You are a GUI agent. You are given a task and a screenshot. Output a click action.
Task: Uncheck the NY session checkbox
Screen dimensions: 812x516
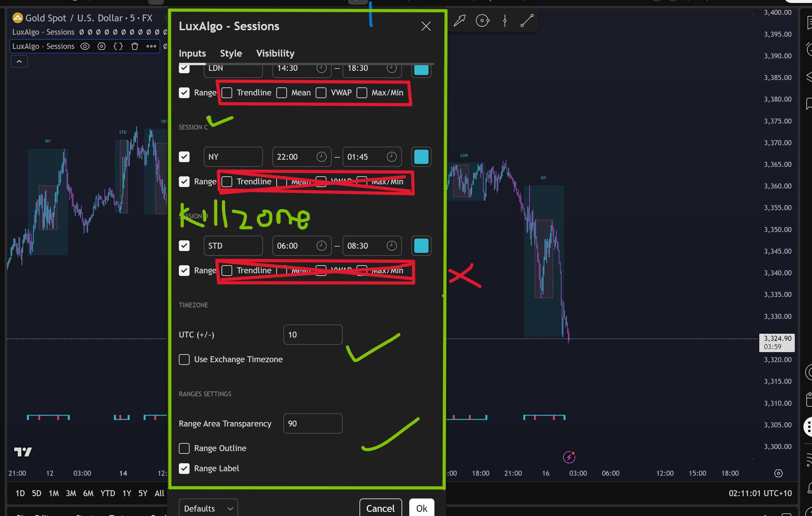[x=184, y=157]
